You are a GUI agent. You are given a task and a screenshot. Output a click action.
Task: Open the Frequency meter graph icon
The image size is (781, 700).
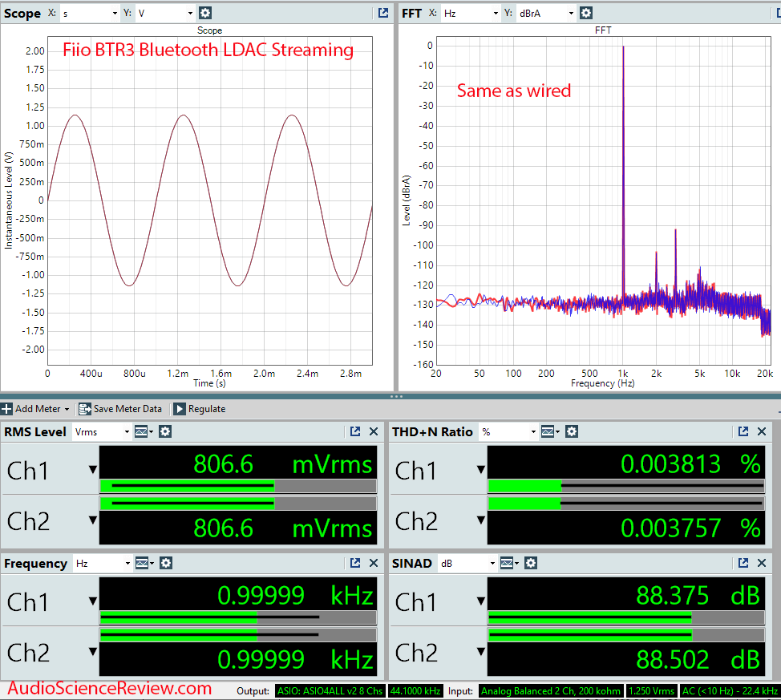[142, 563]
